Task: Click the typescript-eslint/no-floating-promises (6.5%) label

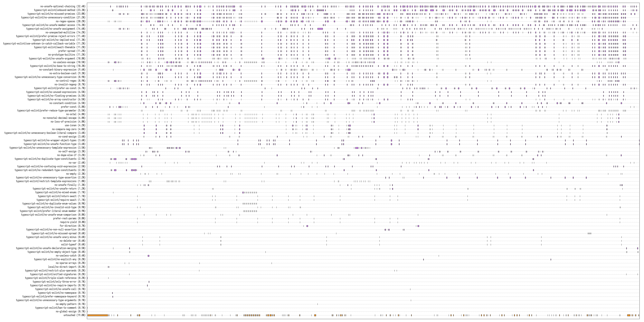Action: coord(56,96)
